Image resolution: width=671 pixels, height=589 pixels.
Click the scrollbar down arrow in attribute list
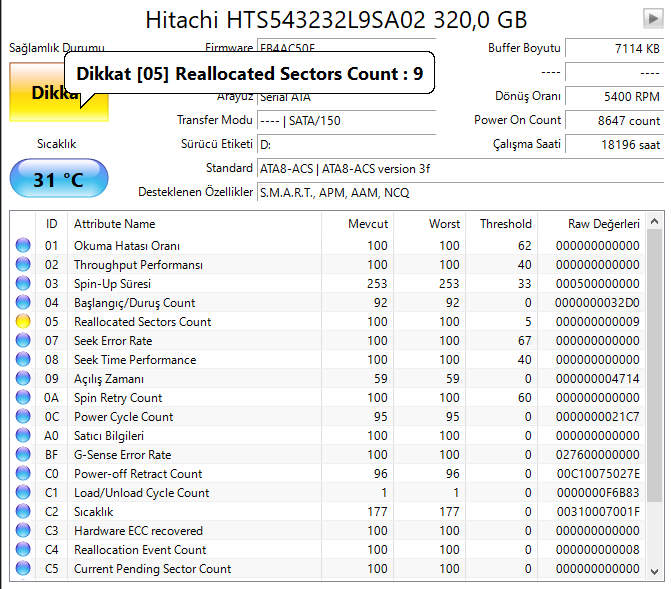point(654,571)
